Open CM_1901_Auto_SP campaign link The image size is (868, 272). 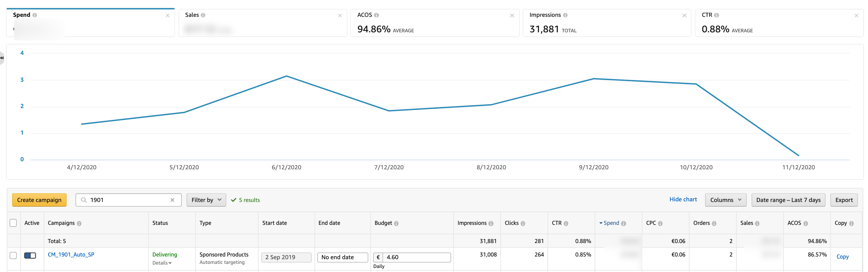pyautogui.click(x=71, y=254)
